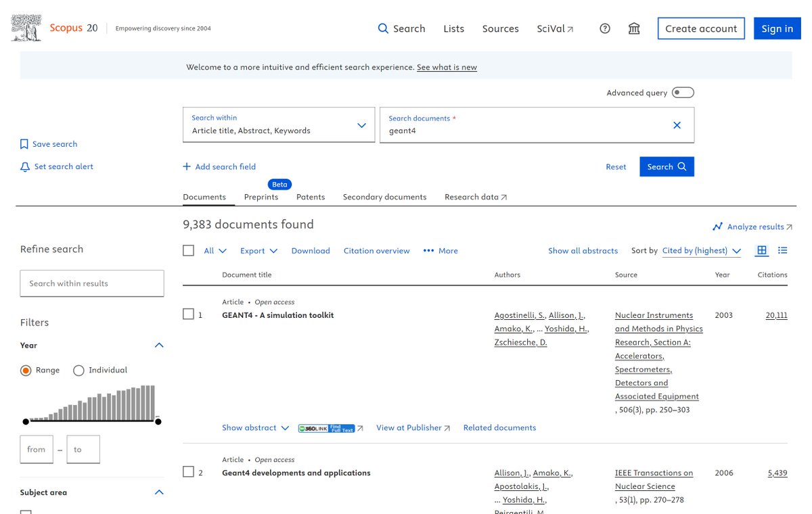Click the year 'from' input box
The width and height of the screenshot is (812, 514).
click(37, 449)
